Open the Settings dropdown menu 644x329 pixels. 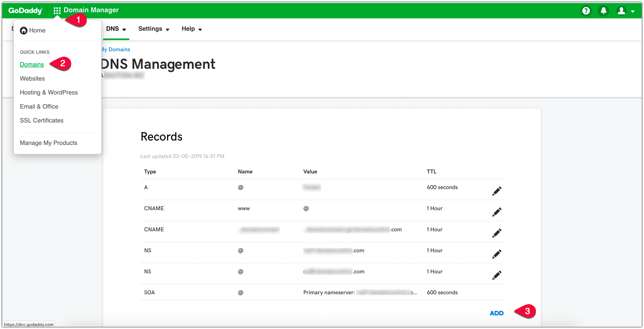point(154,29)
